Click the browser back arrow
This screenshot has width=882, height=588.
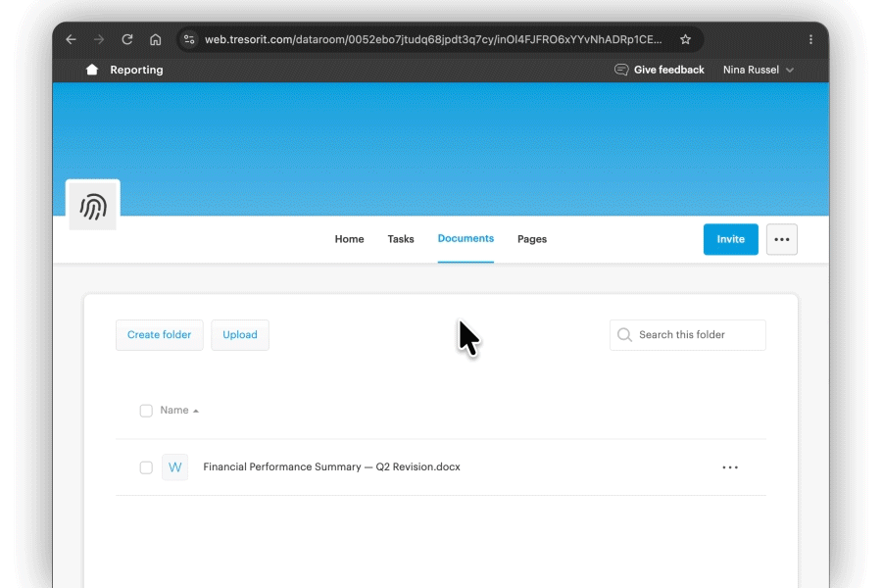(x=71, y=39)
